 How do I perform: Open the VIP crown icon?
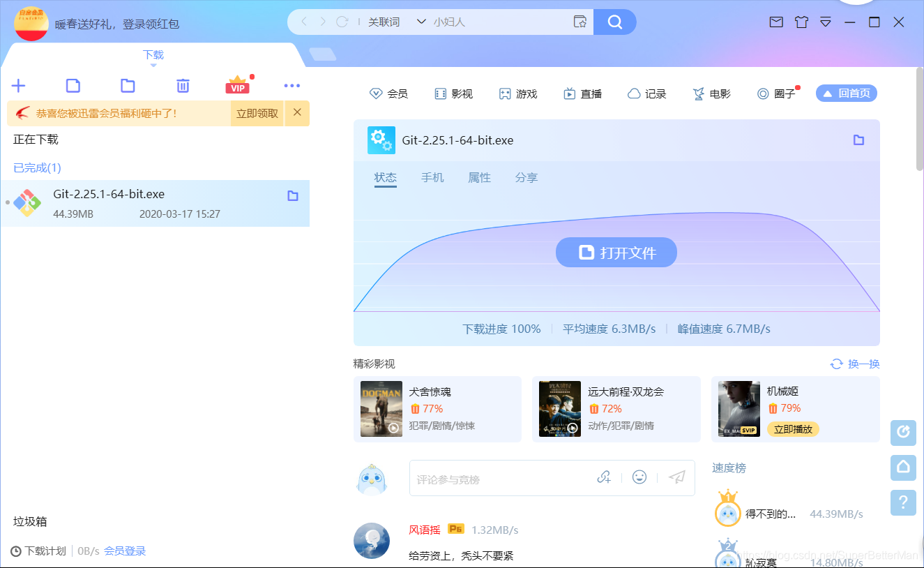[238, 84]
